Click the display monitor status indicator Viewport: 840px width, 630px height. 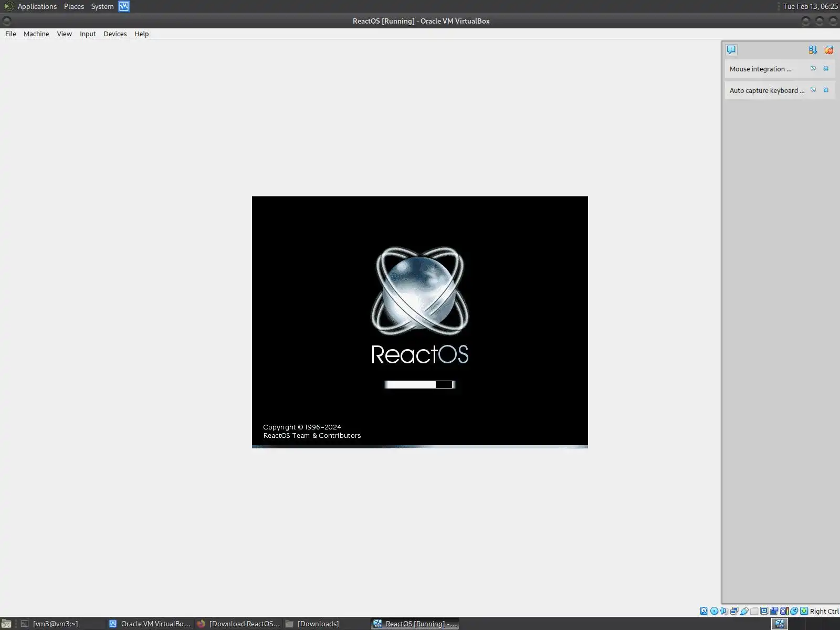pyautogui.click(x=764, y=611)
